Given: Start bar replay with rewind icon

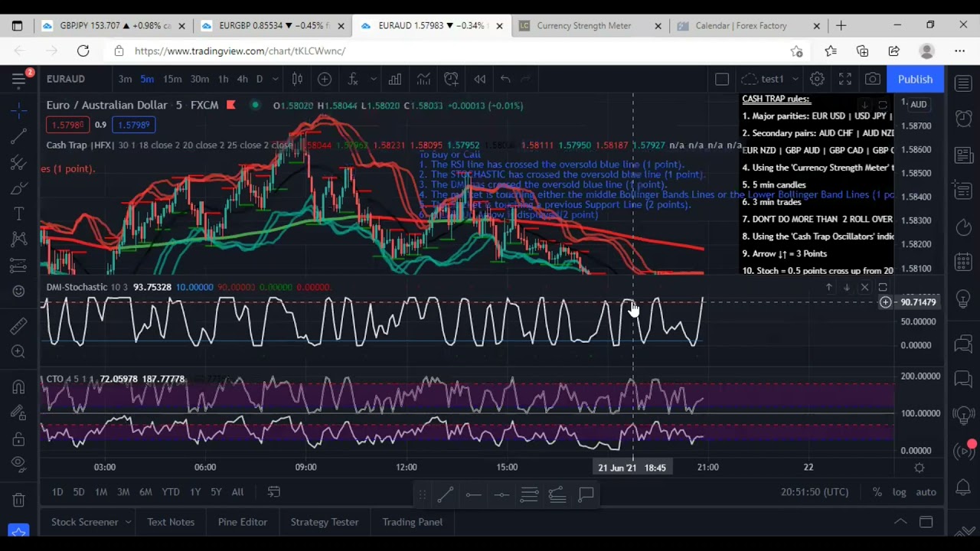Looking at the screenshot, I should pos(479,79).
